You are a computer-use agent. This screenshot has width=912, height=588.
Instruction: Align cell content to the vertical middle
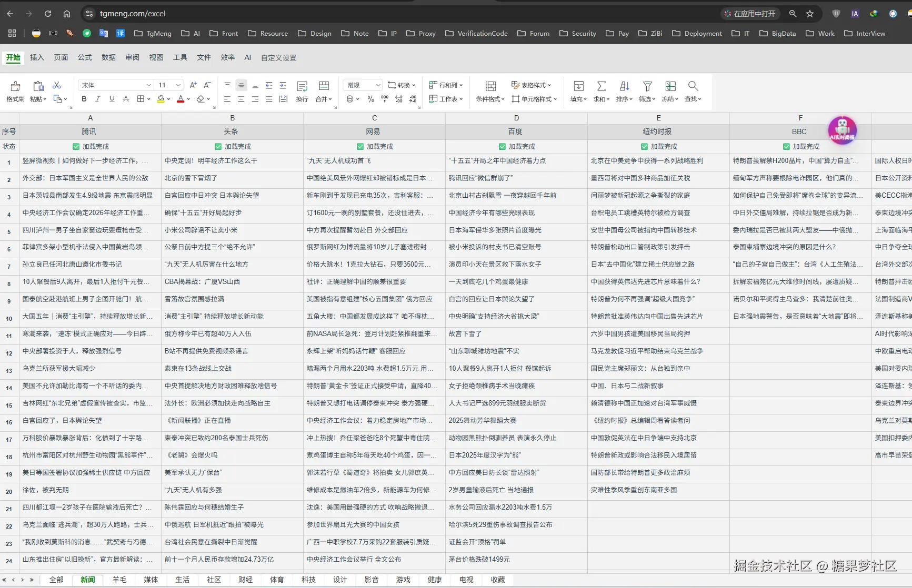(241, 85)
